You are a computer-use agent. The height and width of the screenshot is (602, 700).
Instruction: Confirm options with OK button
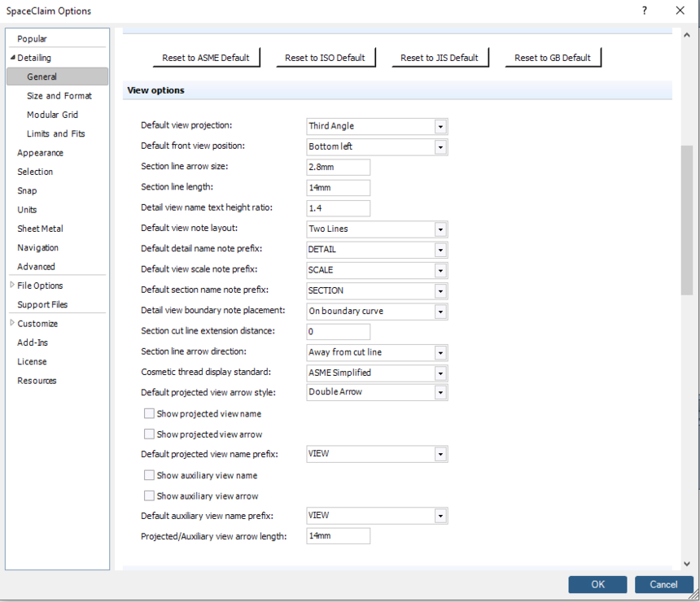click(597, 585)
